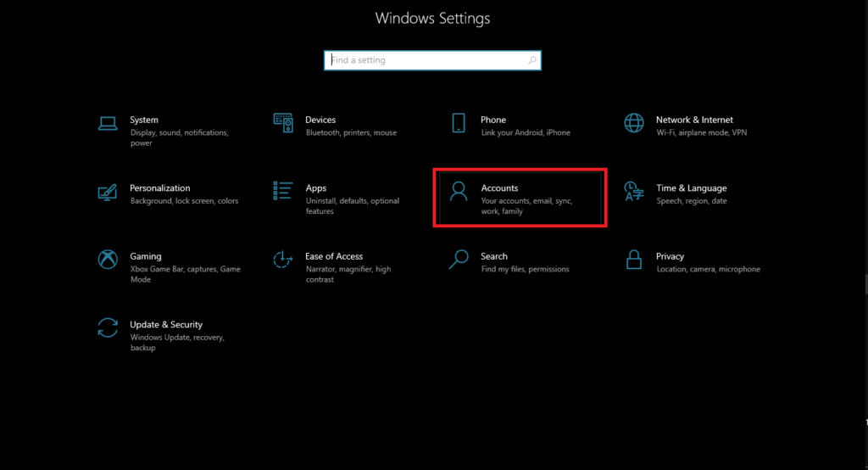Open the System heading link
Screen dimensions: 868x470
click(144, 120)
